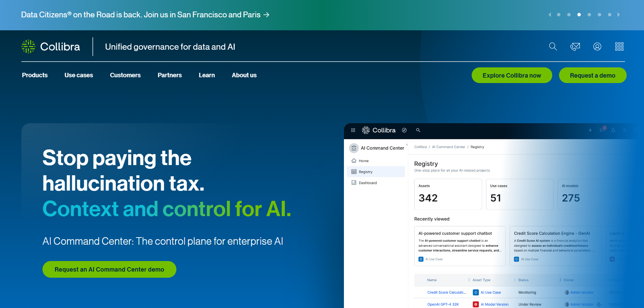The height and width of the screenshot is (308, 644).
Task: Select the active third carousel dot
Action: click(579, 15)
